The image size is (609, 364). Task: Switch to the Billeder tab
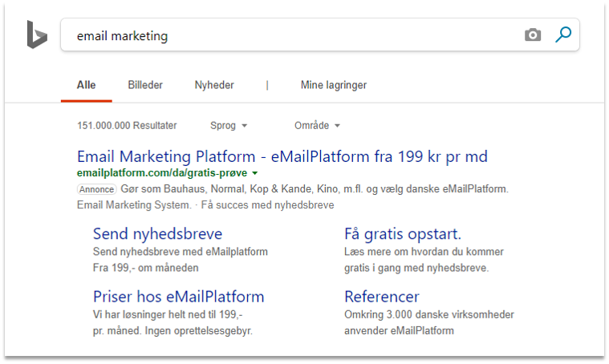(145, 85)
